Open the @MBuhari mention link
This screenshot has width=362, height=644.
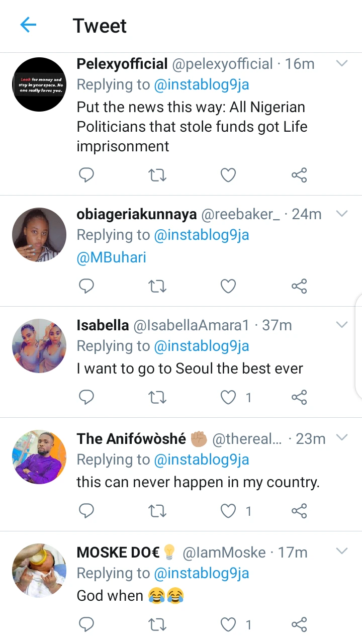coord(111,257)
